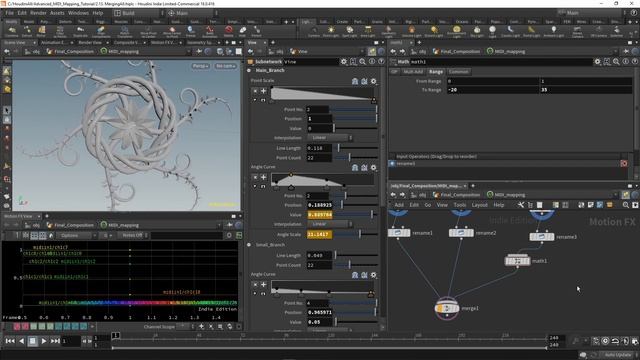Pin the math1 parameter pane
This screenshot has width=640, height=360.
click(x=626, y=51)
